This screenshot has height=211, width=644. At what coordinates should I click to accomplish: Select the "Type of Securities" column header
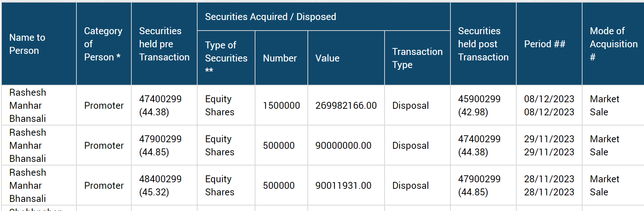(x=226, y=58)
